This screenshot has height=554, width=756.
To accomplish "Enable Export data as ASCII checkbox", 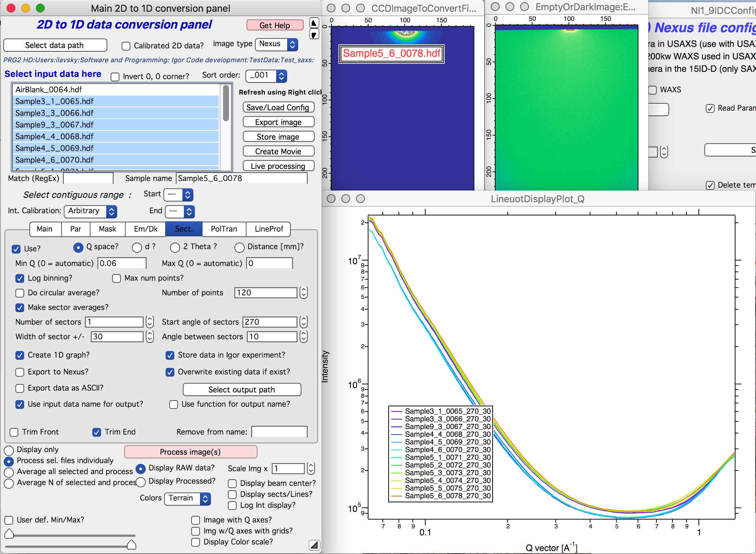I will [20, 388].
